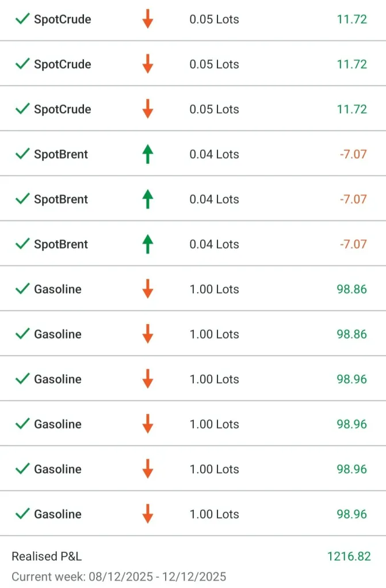The height and width of the screenshot is (588, 386).
Task: Select the 11.72 profit on third SpotCrude row
Action: coord(351,109)
